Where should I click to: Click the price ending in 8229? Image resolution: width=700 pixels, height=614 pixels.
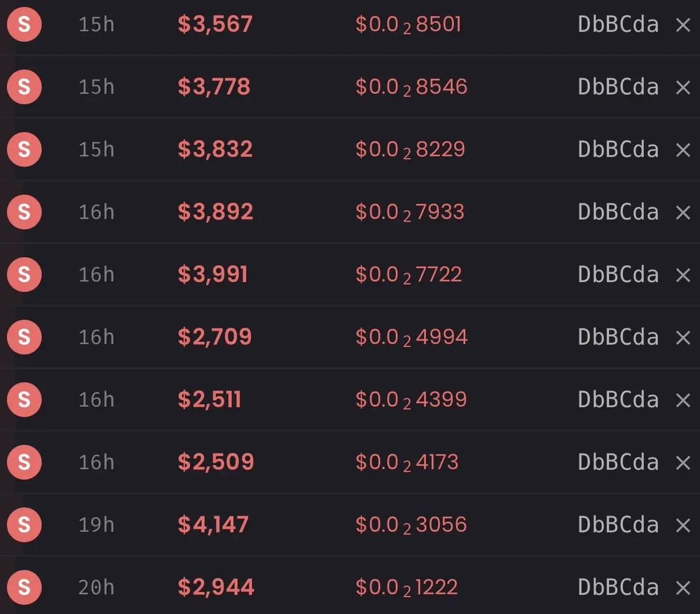tap(410, 150)
